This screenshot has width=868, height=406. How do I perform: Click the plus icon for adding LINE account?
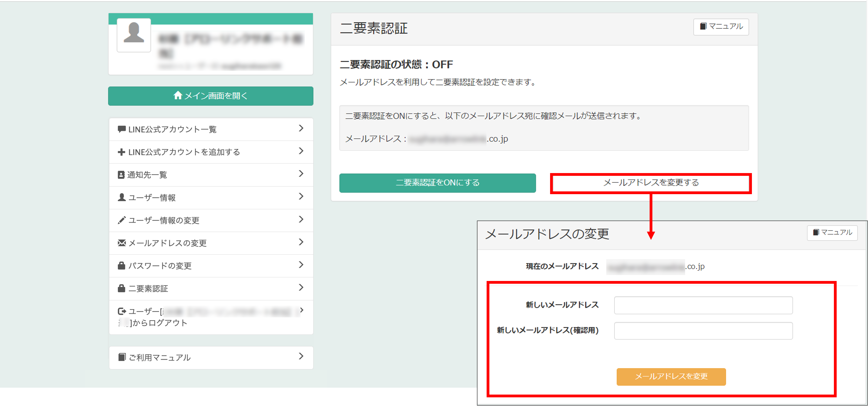pos(121,152)
